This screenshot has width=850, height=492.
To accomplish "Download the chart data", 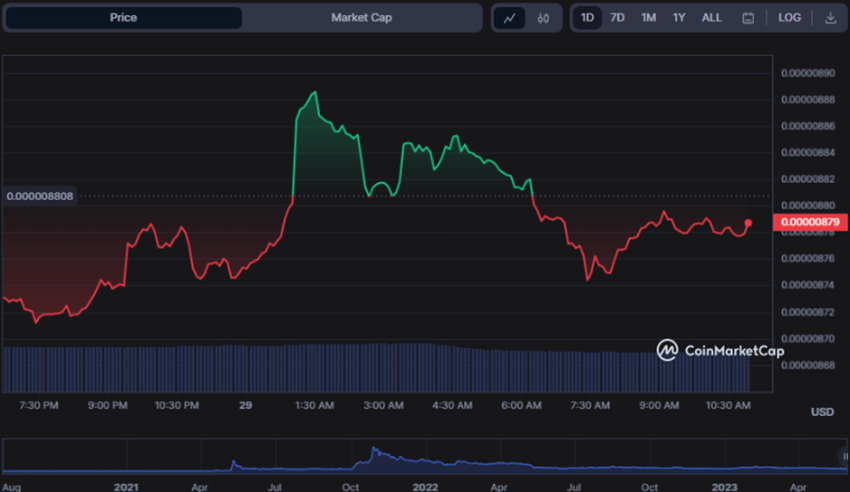I will 830,18.
